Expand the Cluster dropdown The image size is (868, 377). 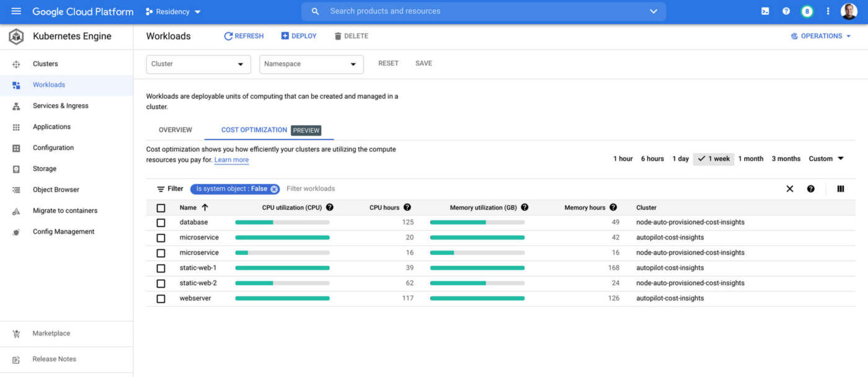pyautogui.click(x=198, y=64)
